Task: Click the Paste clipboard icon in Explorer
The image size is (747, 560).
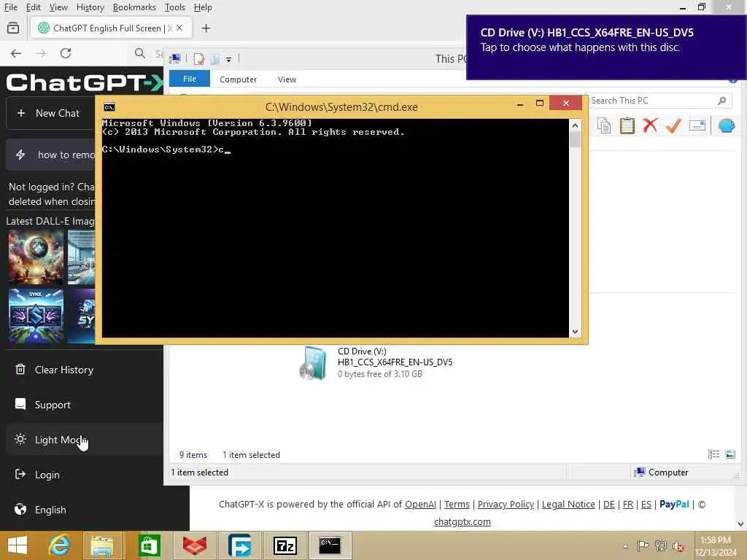Action: tap(627, 125)
